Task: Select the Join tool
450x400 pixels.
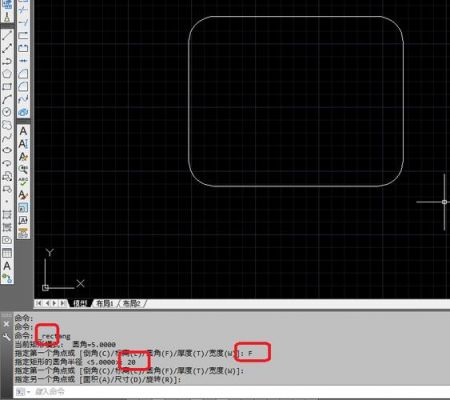Action: 23,61
